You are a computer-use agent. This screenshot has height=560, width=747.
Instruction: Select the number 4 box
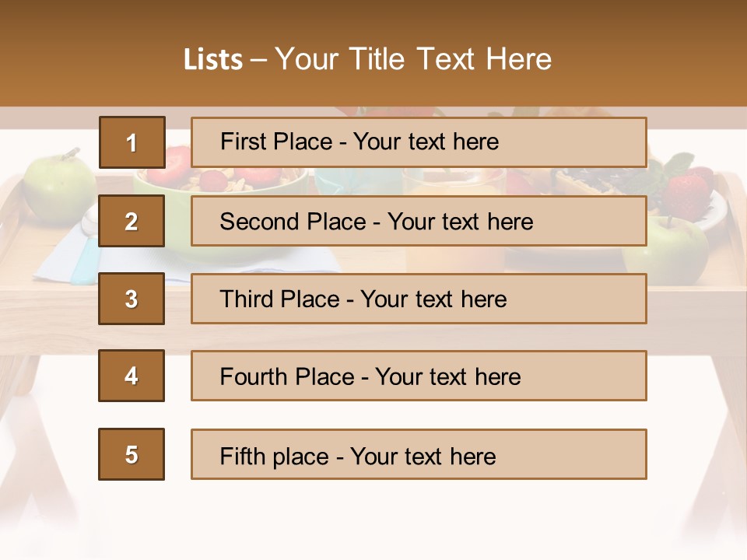[132, 376]
